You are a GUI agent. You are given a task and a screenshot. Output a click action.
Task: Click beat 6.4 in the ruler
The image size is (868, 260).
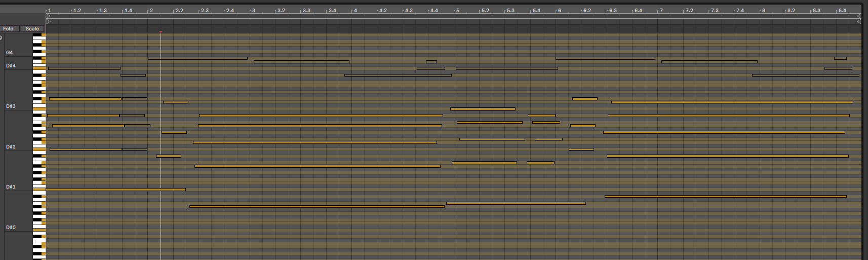tap(638, 10)
